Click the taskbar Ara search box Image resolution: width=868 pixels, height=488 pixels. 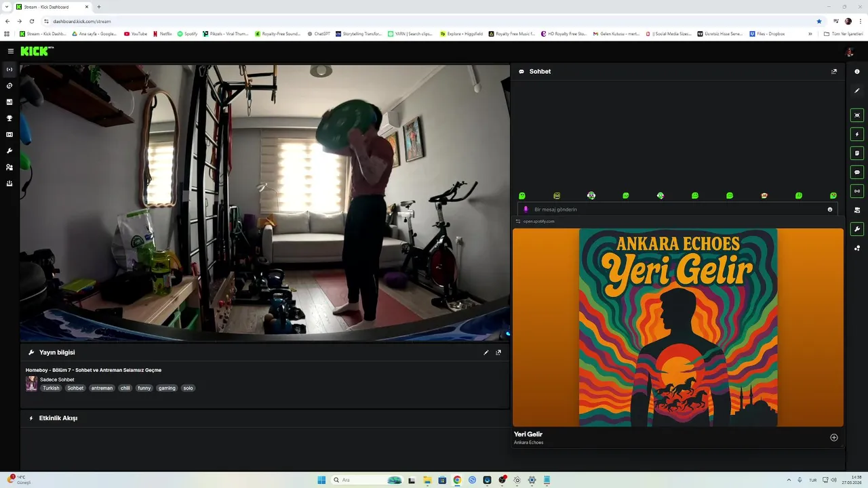pos(366,480)
